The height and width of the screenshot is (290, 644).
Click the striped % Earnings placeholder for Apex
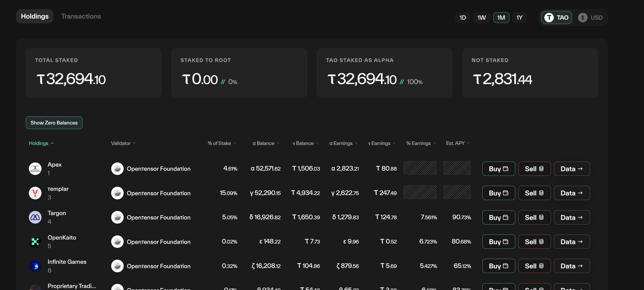420,168
